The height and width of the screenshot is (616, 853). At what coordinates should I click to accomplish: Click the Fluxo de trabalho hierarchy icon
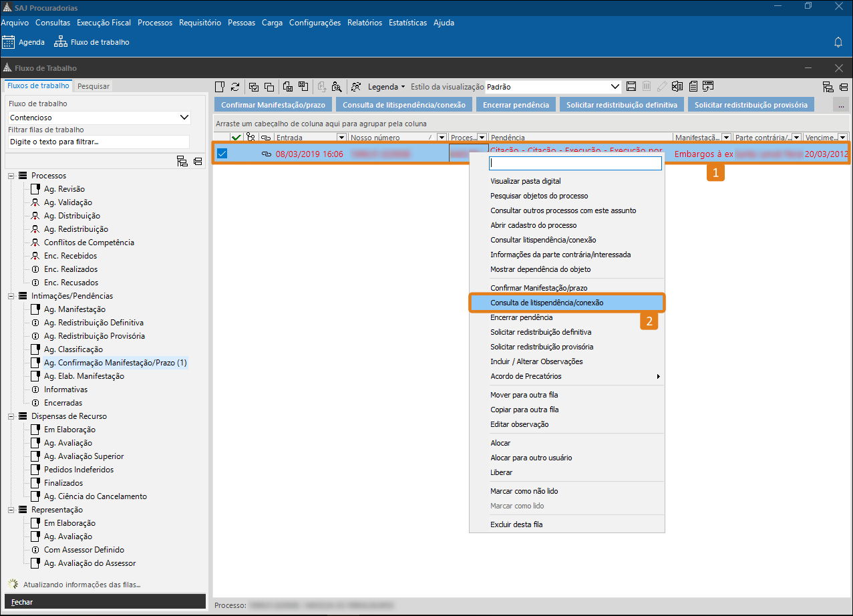[x=61, y=42]
